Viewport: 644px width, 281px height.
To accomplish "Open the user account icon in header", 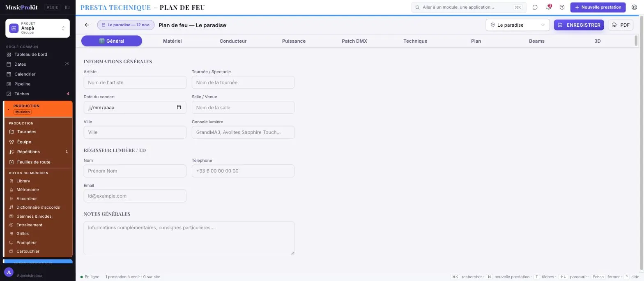I will pos(634,7).
